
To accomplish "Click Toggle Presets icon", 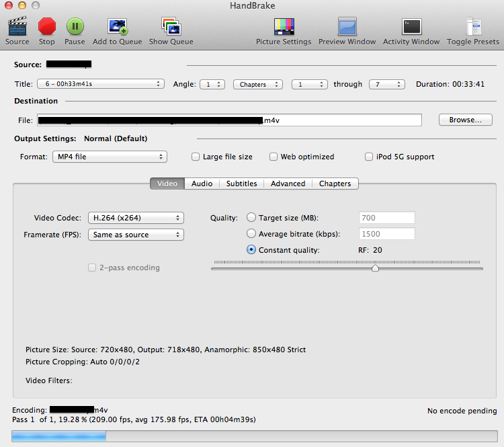I will (x=474, y=26).
